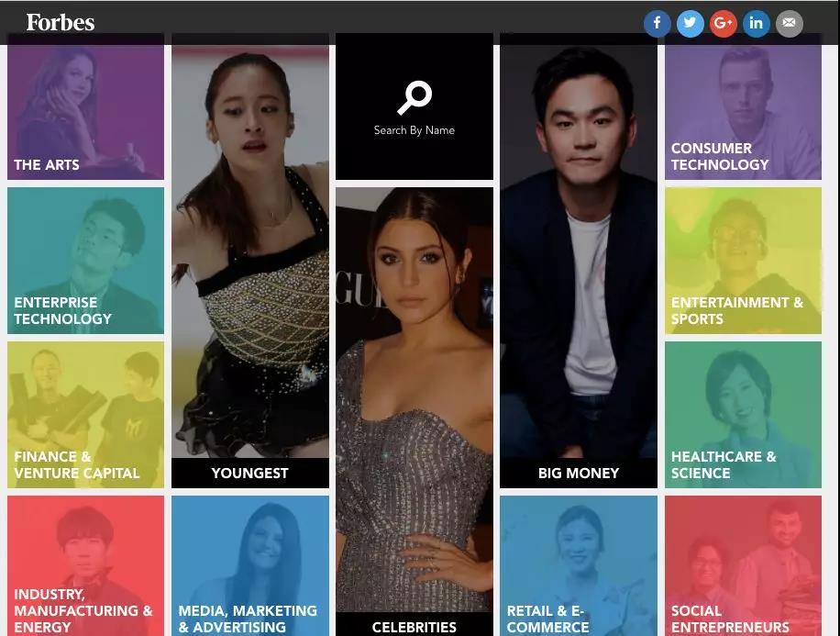This screenshot has width=840, height=636.
Task: Click the Google Plus share icon
Action: [724, 23]
